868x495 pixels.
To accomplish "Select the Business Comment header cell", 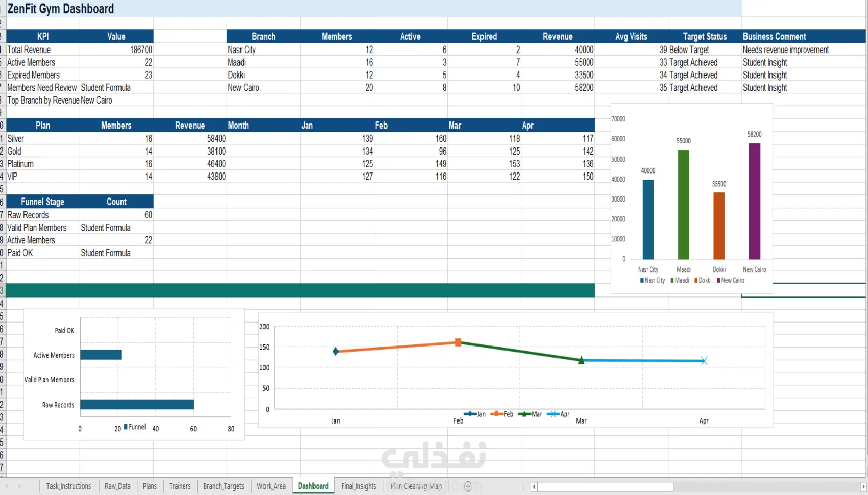I will click(x=804, y=36).
